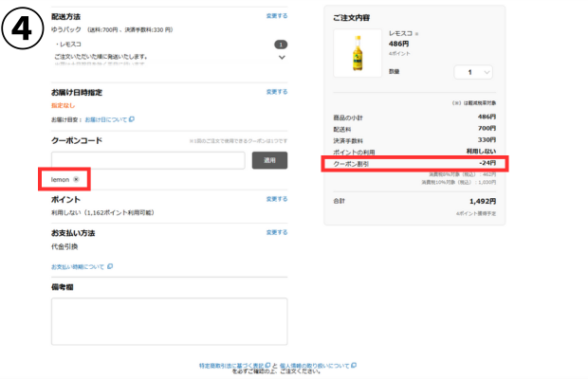The height and width of the screenshot is (379, 588).
Task: Click 変更する for お届け日時指定
Action: pyautogui.click(x=276, y=92)
